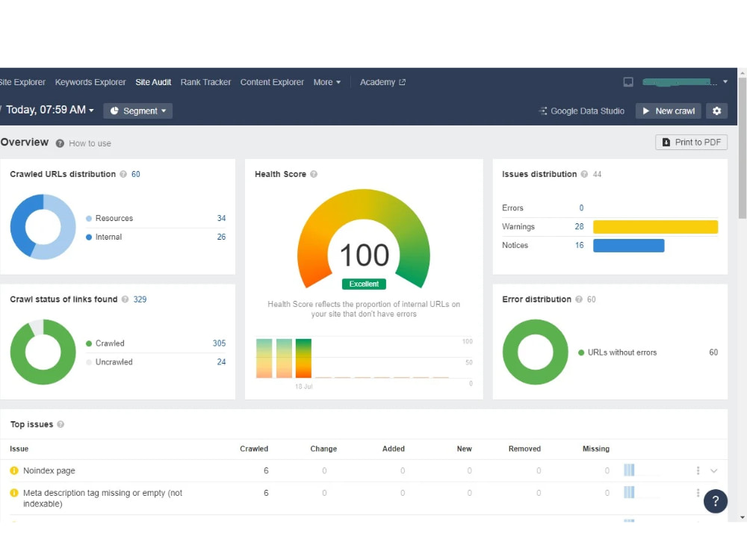
Task: Expand the Noindex page row chevron
Action: (713, 470)
